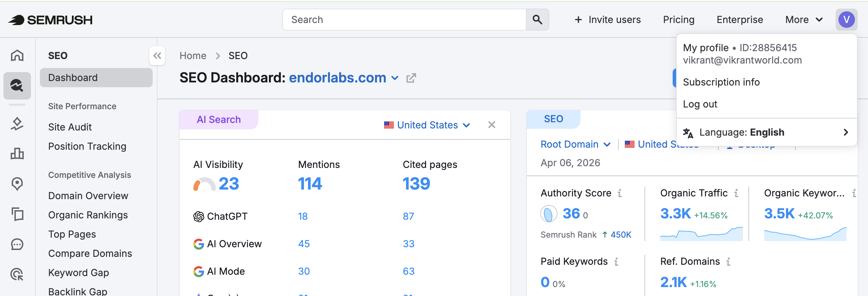Expand the Language: English submenu
The width and height of the screenshot is (868, 296).
point(767,132)
